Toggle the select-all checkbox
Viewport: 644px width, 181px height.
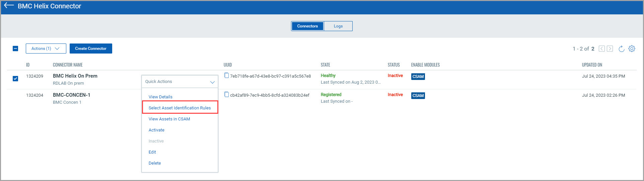(15, 49)
